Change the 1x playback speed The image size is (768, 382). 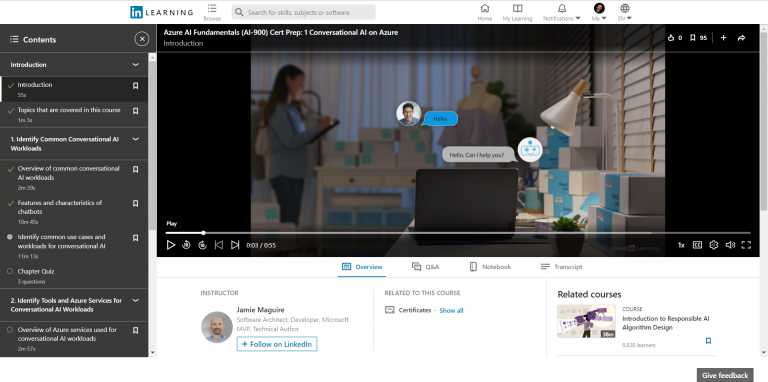click(x=681, y=245)
